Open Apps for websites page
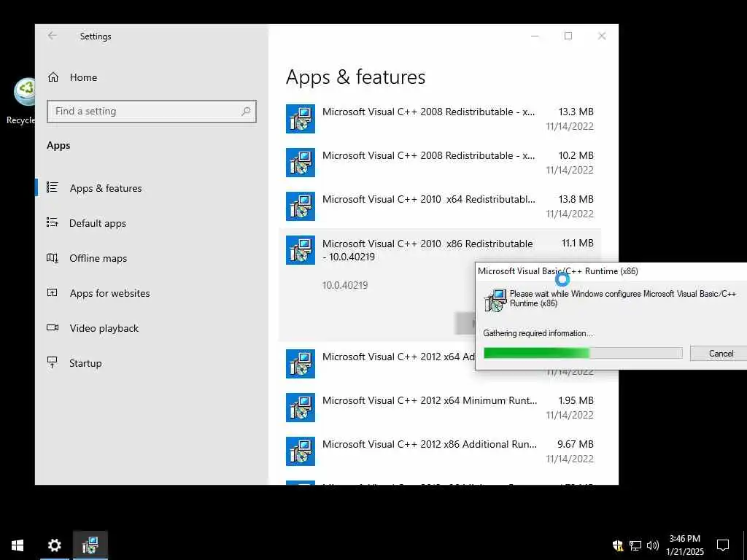The image size is (747, 560). coord(109,293)
